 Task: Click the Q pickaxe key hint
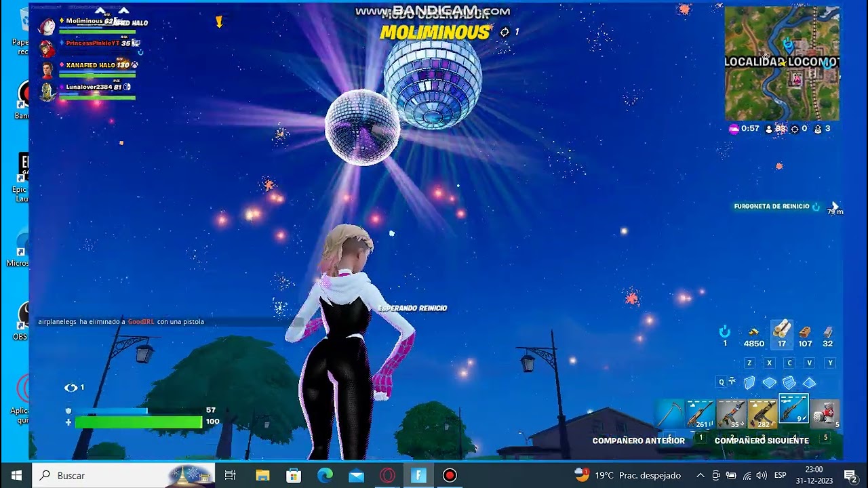click(x=722, y=382)
